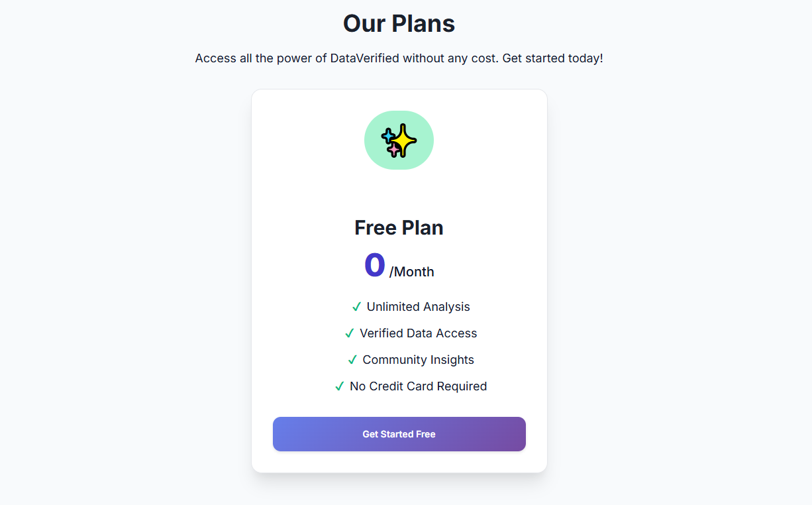Click the large yellow star in the sparkles
The height and width of the screenshot is (505, 812).
coord(403,140)
